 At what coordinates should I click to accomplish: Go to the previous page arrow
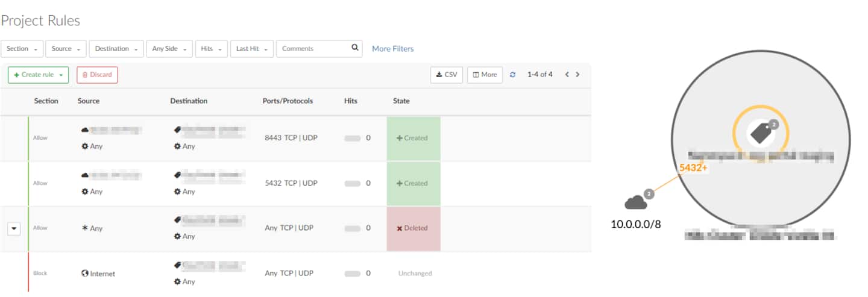coord(567,75)
